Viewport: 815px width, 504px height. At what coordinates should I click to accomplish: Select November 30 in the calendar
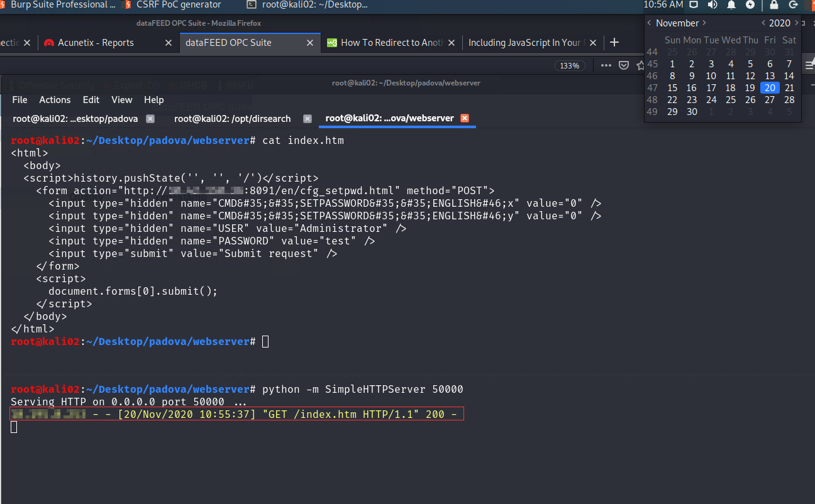tap(692, 112)
